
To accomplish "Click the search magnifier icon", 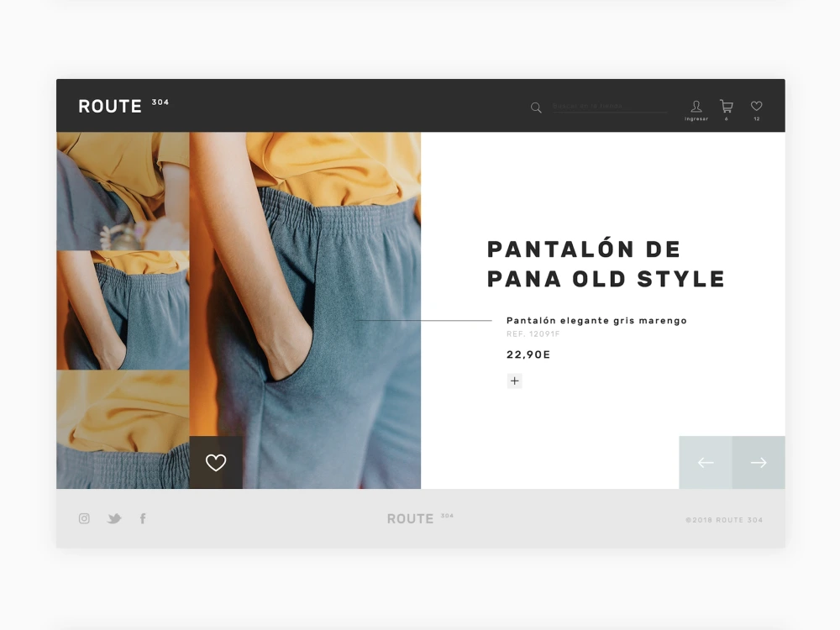I will pyautogui.click(x=536, y=108).
